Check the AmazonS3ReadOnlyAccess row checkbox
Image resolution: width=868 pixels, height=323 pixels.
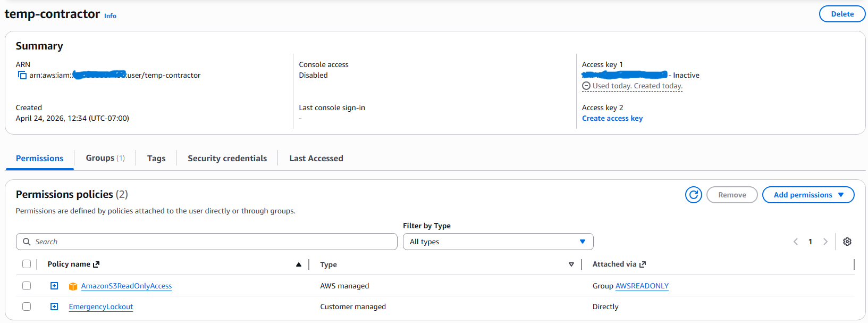27,286
